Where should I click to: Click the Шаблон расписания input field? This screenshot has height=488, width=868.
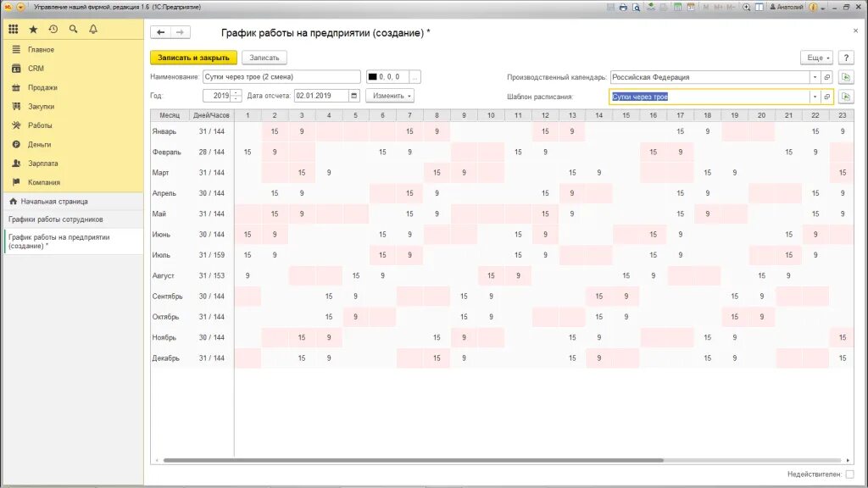[709, 97]
